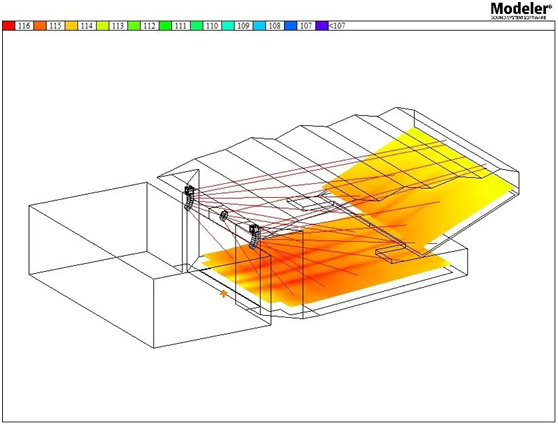Click the light green 112 dB swatch
Screen dimensions: 558x425
134,26
